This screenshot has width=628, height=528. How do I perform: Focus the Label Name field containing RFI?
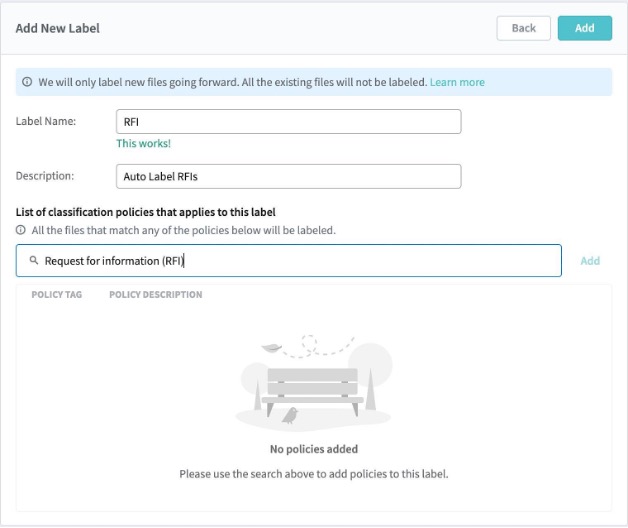pyautogui.click(x=288, y=121)
